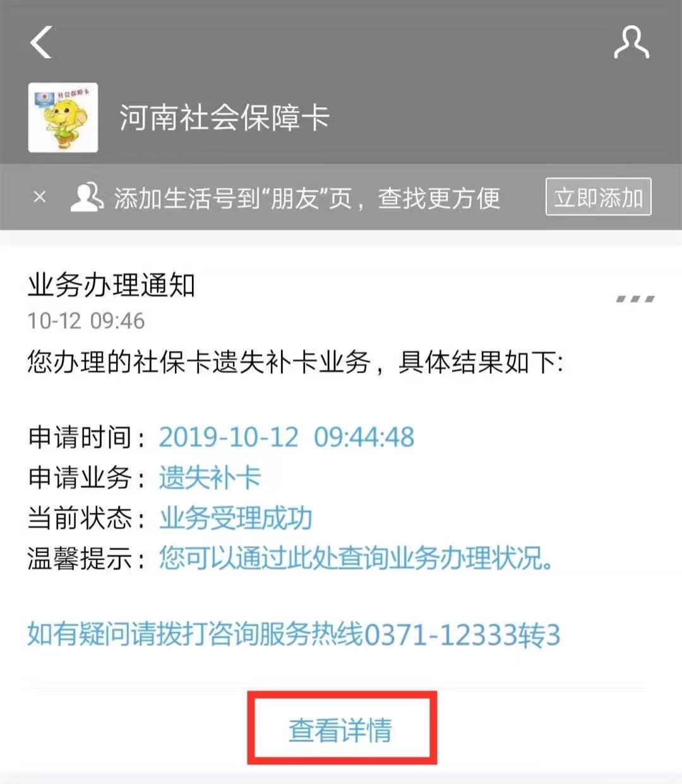Dismiss the add-to-friends banner with the ×
The width and height of the screenshot is (682, 784).
pos(40,198)
